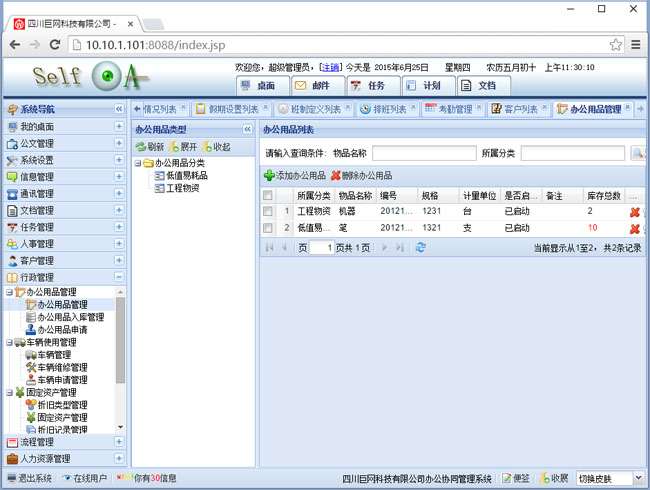Collapse the 办公用品分类 tree folder
This screenshot has height=490, width=650.
(138, 163)
